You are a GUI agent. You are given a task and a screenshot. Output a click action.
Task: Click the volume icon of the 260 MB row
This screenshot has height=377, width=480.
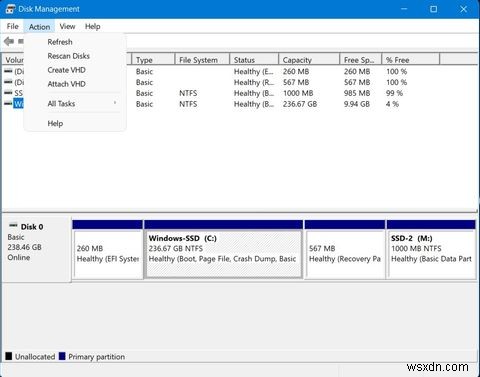(x=8, y=71)
